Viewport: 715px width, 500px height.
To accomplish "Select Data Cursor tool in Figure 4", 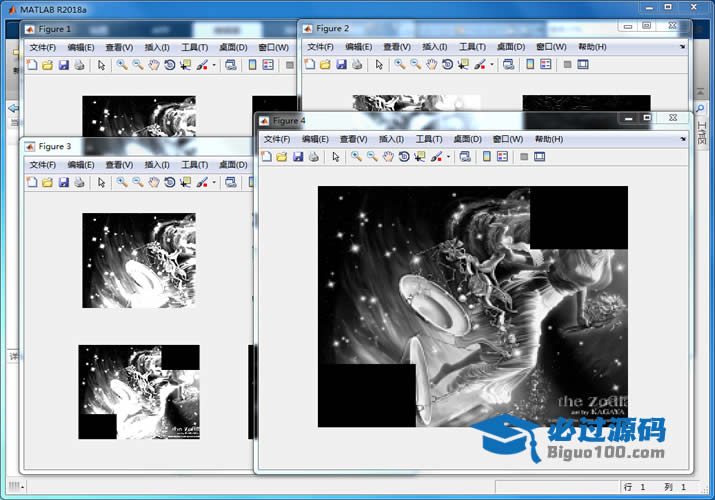I will pyautogui.click(x=420, y=157).
